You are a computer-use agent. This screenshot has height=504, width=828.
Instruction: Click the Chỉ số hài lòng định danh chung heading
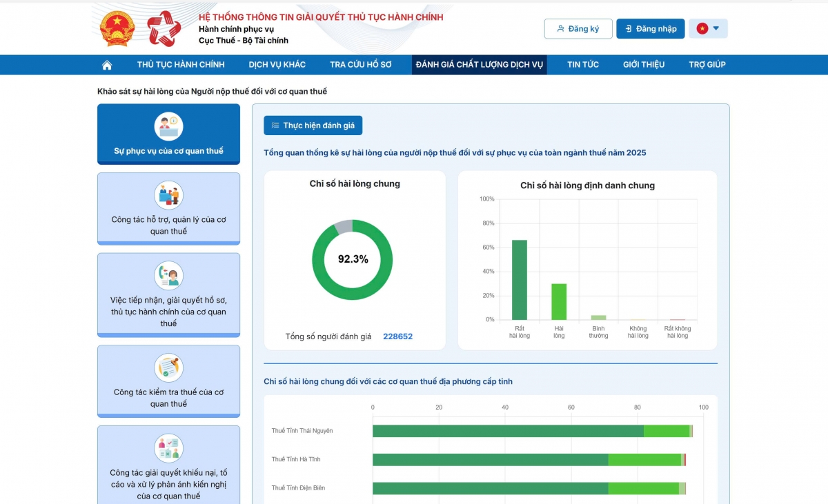coord(588,185)
